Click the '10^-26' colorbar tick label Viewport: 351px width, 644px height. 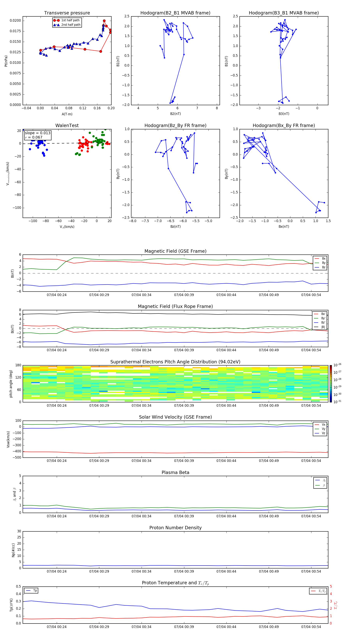tap(337, 365)
